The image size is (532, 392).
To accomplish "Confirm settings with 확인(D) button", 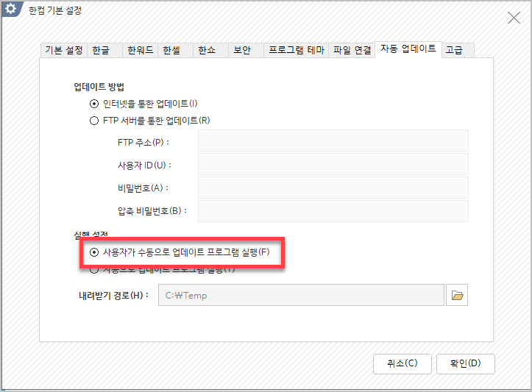I will pos(466,364).
